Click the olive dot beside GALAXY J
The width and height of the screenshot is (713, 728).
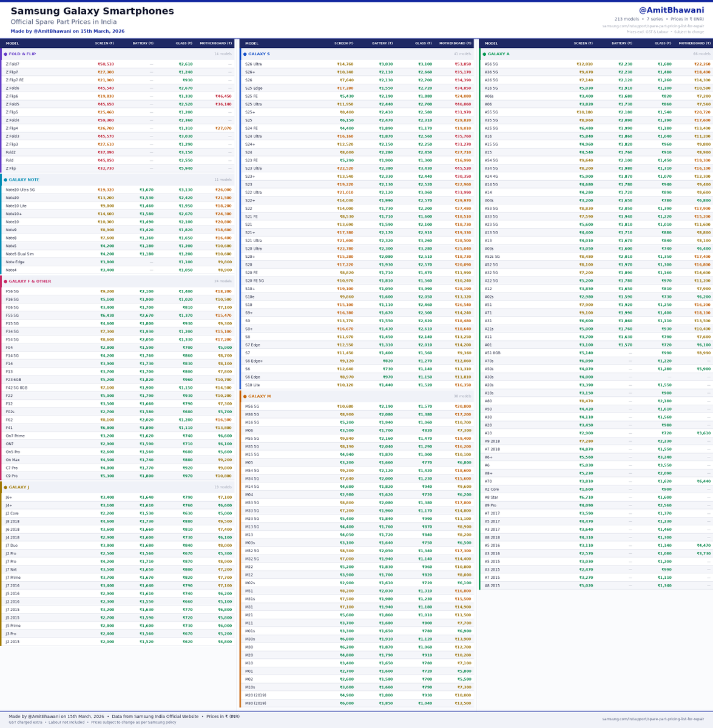click(5, 487)
